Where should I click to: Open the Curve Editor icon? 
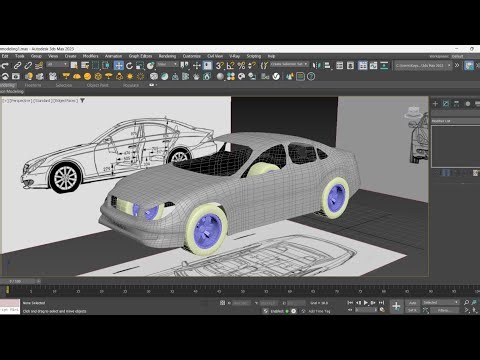374,65
